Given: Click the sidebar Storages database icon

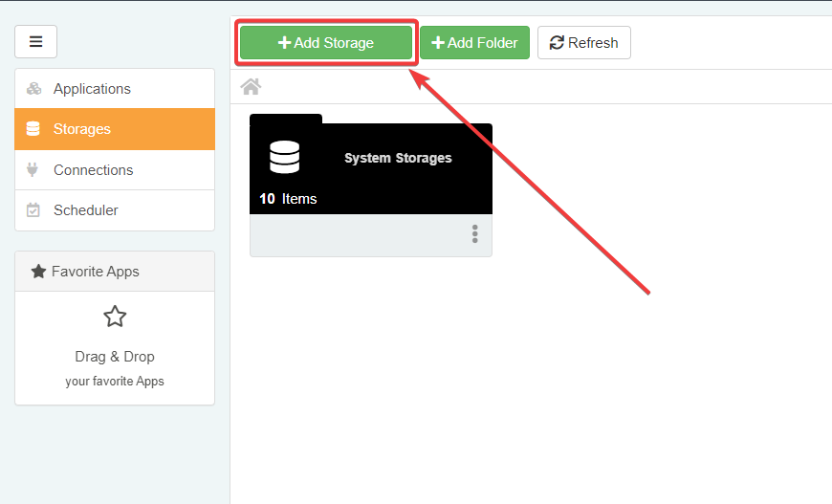Looking at the screenshot, I should [33, 129].
